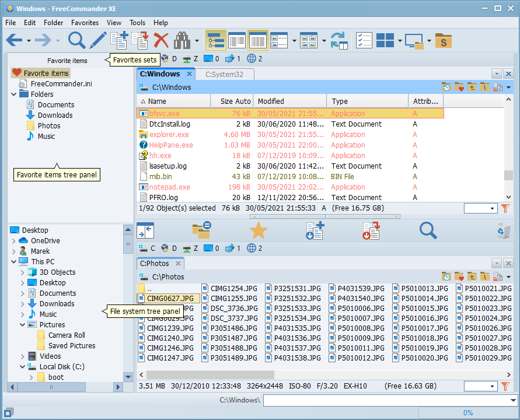Open the Tools menu
Screen dimensions: 520x420
137,23
